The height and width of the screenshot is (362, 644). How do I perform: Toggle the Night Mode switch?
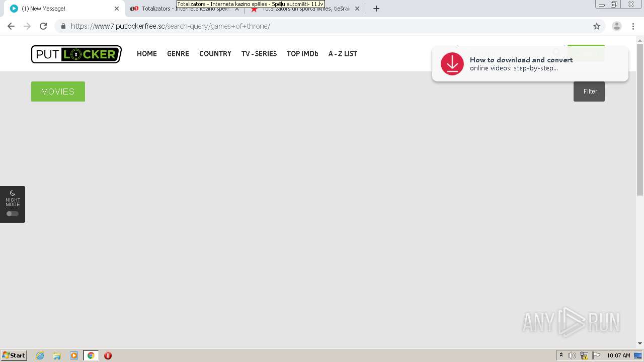pos(13,214)
